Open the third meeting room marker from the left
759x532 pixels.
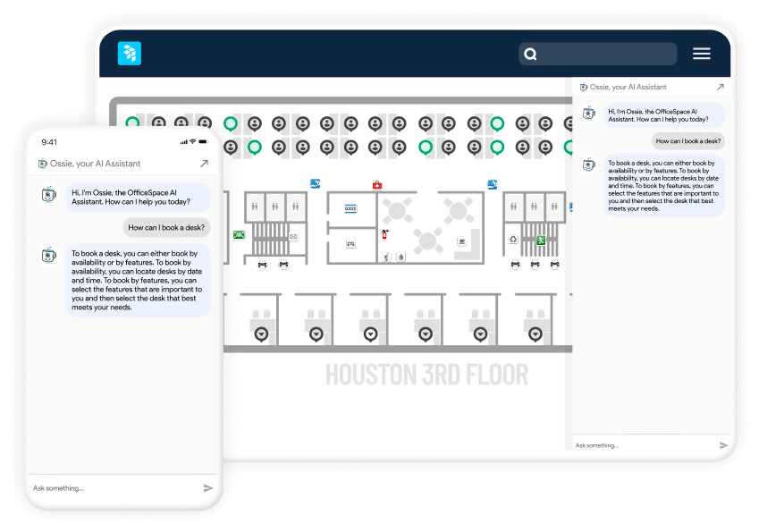point(371,334)
